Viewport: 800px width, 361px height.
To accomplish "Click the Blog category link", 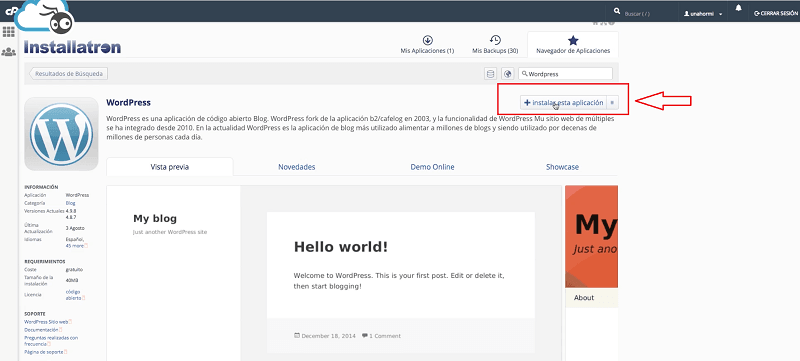I will coord(70,203).
